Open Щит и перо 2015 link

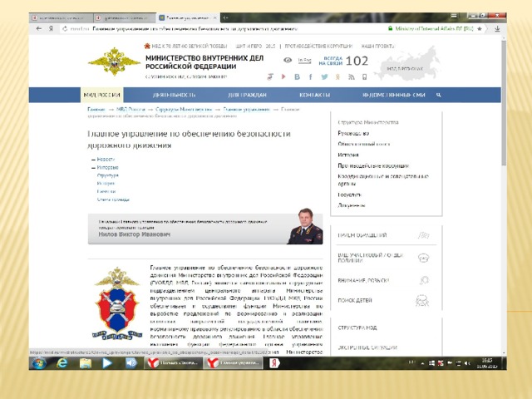point(255,47)
